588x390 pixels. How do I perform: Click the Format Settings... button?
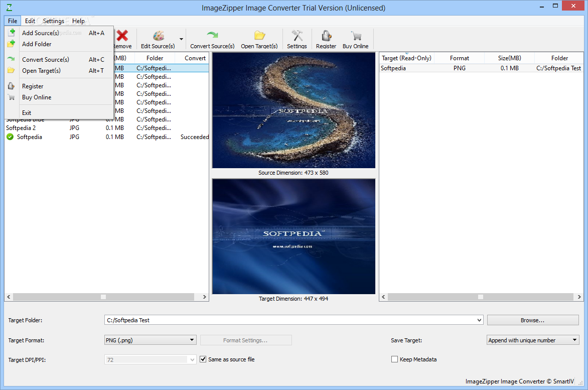coord(246,340)
